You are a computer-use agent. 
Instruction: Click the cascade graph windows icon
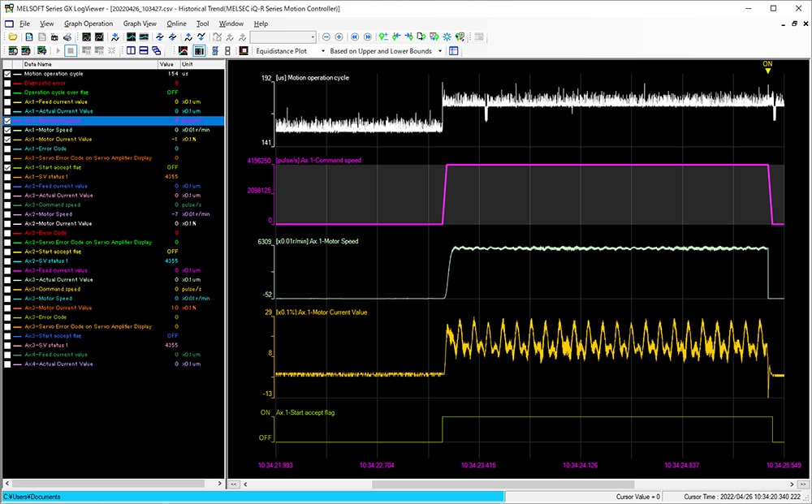coord(158,51)
